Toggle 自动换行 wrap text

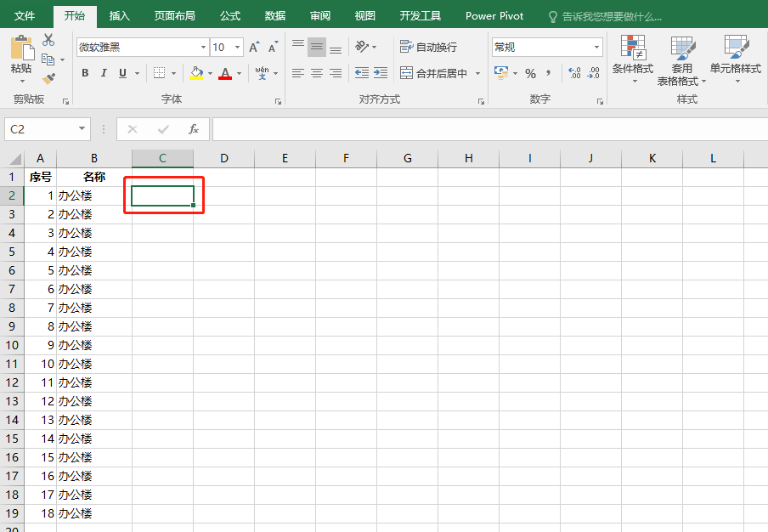point(428,47)
